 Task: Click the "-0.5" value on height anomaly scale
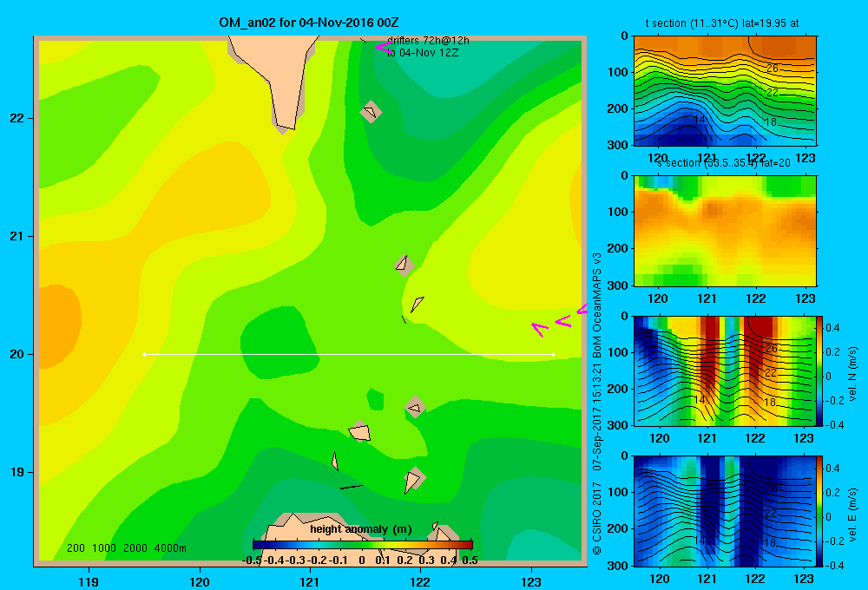coord(252,560)
